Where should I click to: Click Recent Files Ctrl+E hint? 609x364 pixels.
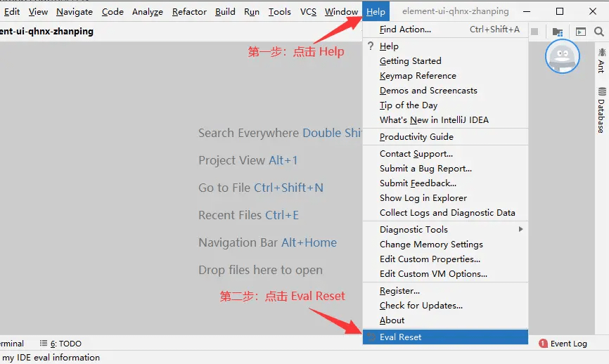pyautogui.click(x=248, y=215)
